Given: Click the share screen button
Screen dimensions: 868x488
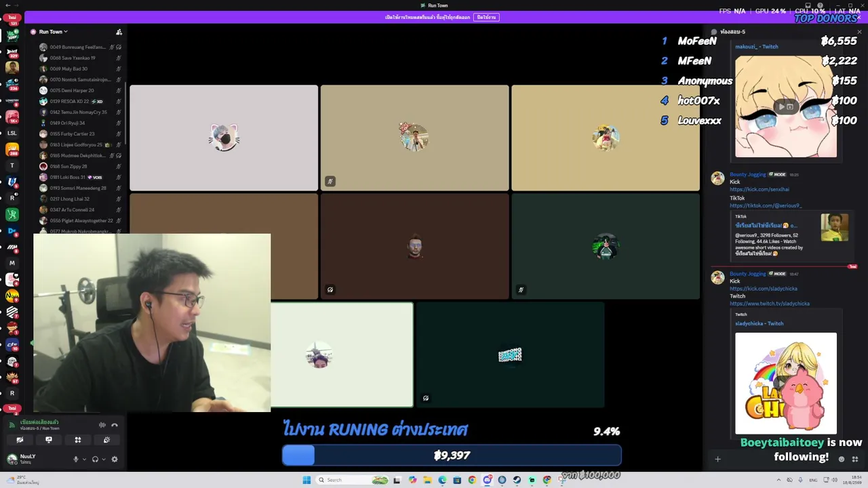Looking at the screenshot, I should [49, 440].
